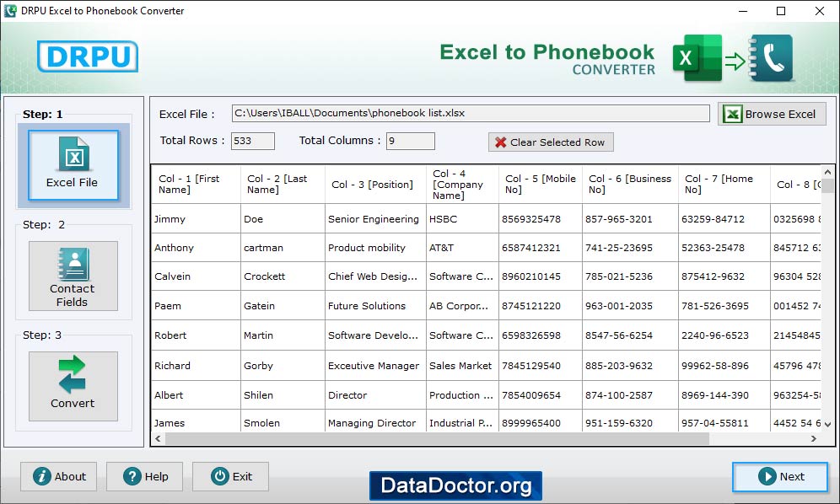
Task: Click the table's scroll right arrow
Action: (813, 438)
